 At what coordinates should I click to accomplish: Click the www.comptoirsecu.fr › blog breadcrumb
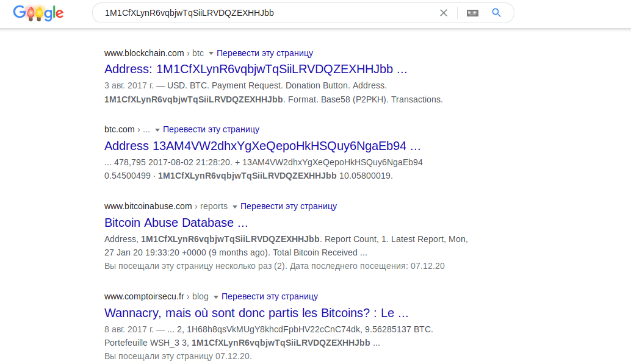[x=156, y=296]
